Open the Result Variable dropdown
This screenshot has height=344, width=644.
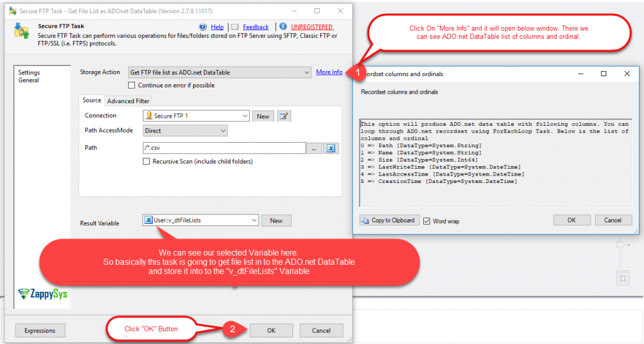coord(254,220)
